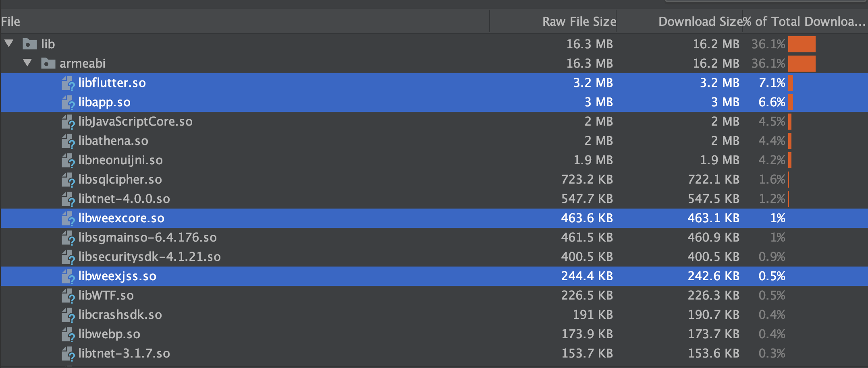Select the libsecuritysdk-4.1.21.so file name
868x368 pixels.
pyautogui.click(x=150, y=257)
